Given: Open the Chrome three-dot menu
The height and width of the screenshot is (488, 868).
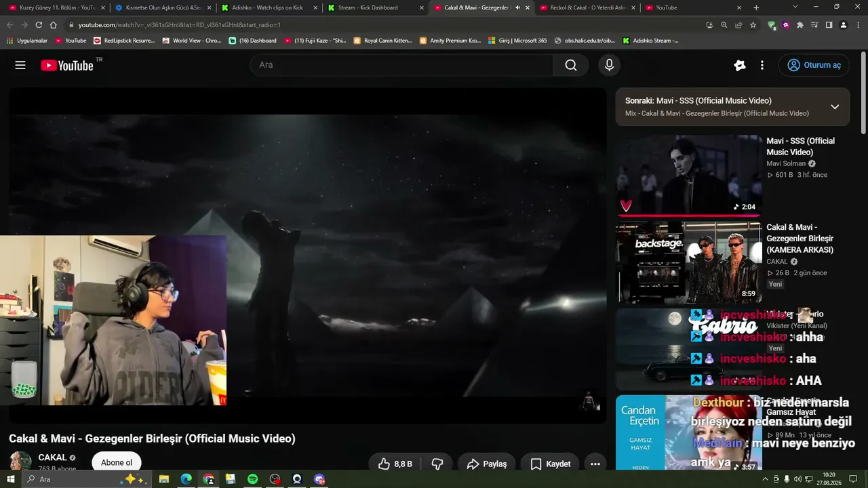Looking at the screenshot, I should tap(858, 25).
